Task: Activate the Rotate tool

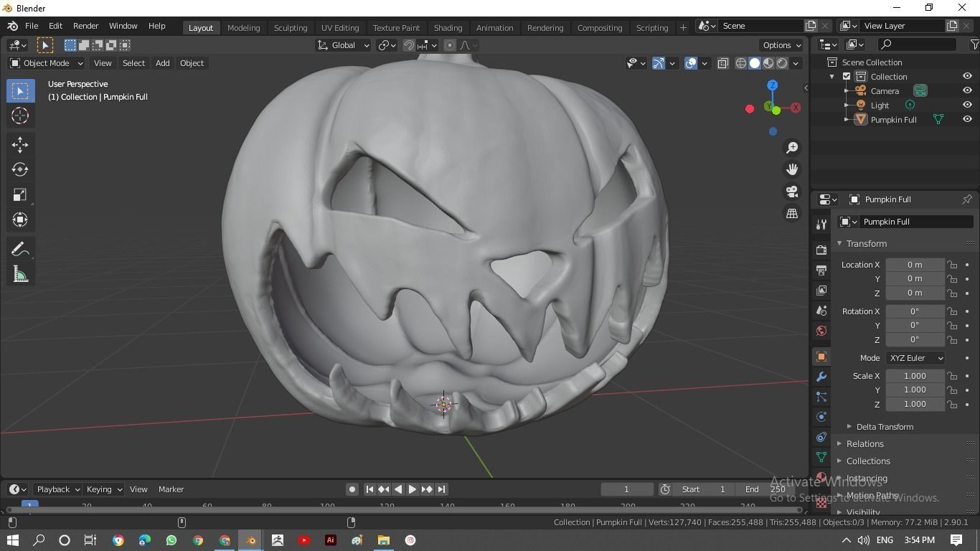Action: coord(19,170)
